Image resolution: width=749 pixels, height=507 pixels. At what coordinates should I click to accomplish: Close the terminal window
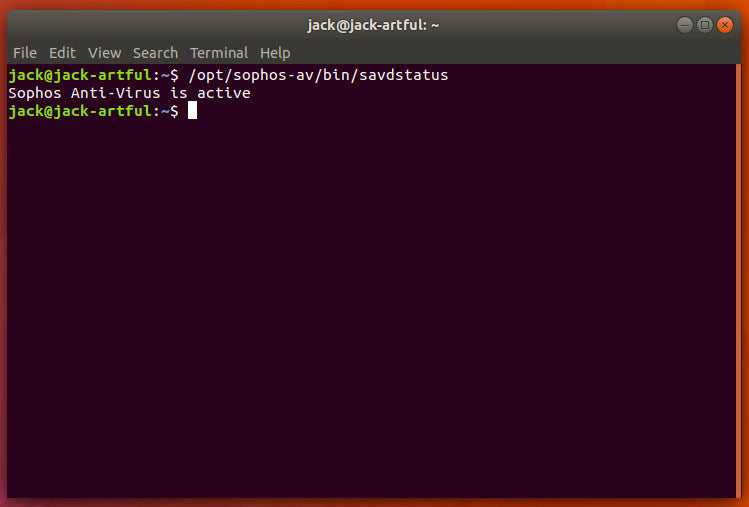point(725,25)
